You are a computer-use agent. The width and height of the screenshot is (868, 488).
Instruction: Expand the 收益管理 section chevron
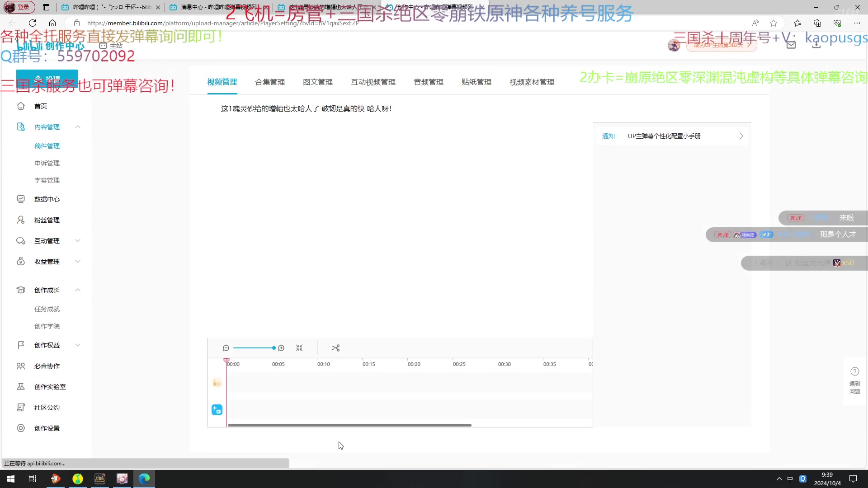78,262
